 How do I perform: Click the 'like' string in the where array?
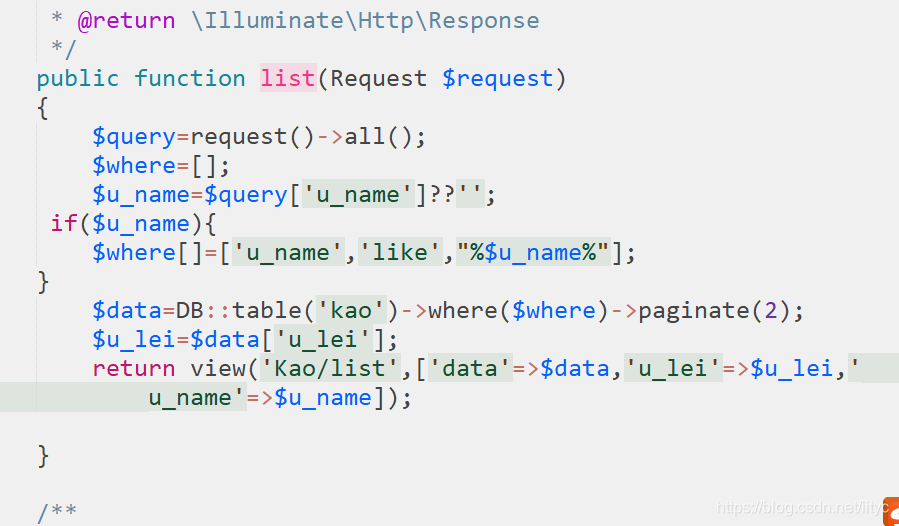click(401, 252)
